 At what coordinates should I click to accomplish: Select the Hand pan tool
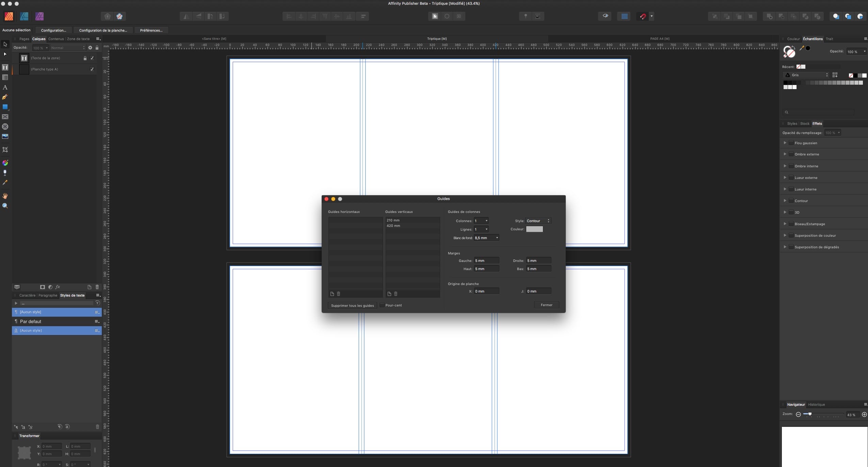pyautogui.click(x=5, y=196)
